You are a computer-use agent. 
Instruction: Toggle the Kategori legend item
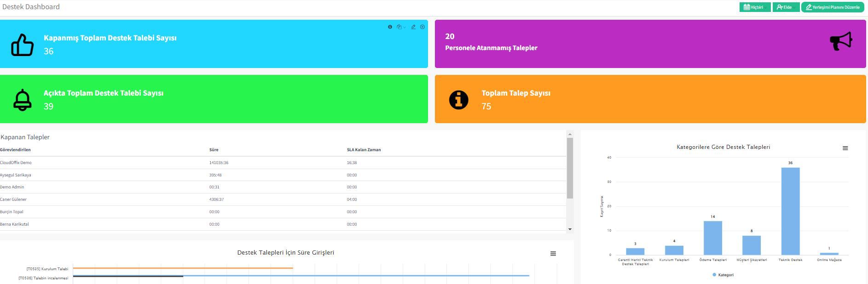[x=723, y=275]
